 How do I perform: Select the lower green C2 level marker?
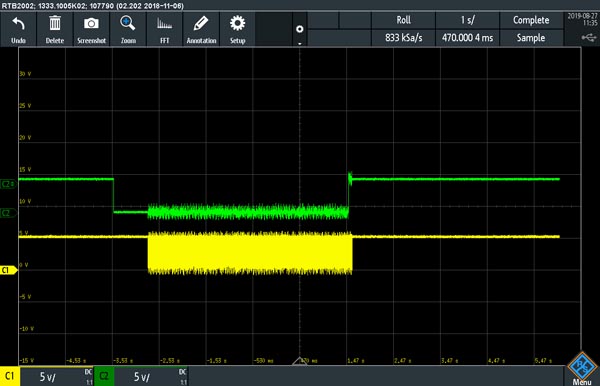(x=8, y=213)
